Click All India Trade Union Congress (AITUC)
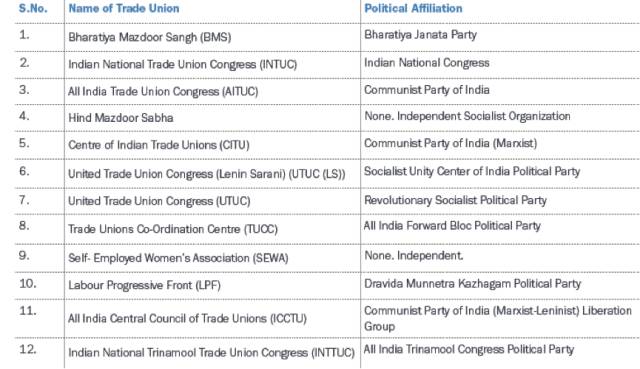Screen dimensions: 640x369 [x=163, y=91]
